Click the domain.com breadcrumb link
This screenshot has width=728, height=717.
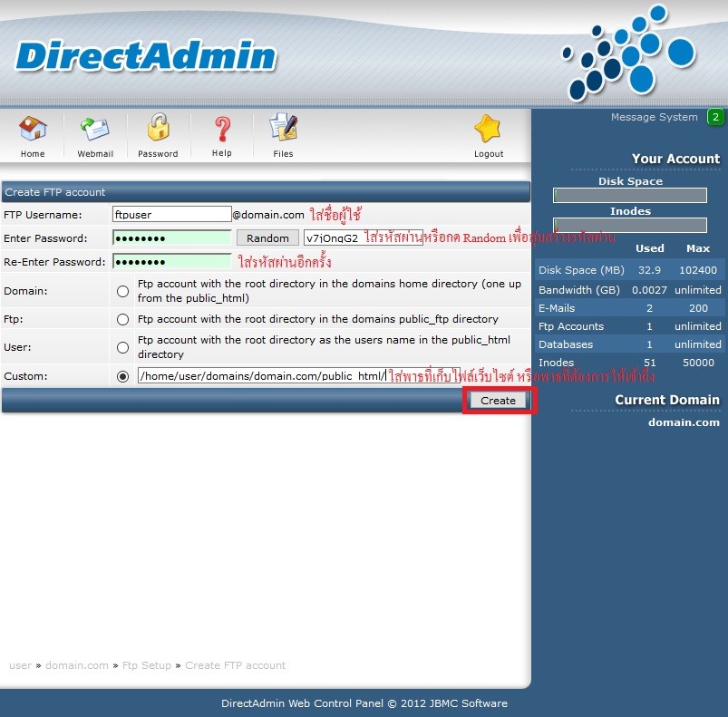[x=76, y=665]
